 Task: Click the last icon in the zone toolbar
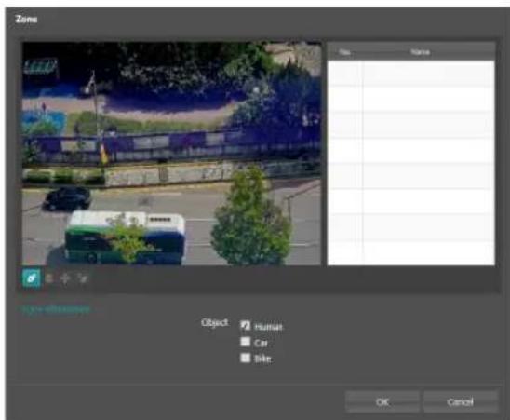click(83, 278)
